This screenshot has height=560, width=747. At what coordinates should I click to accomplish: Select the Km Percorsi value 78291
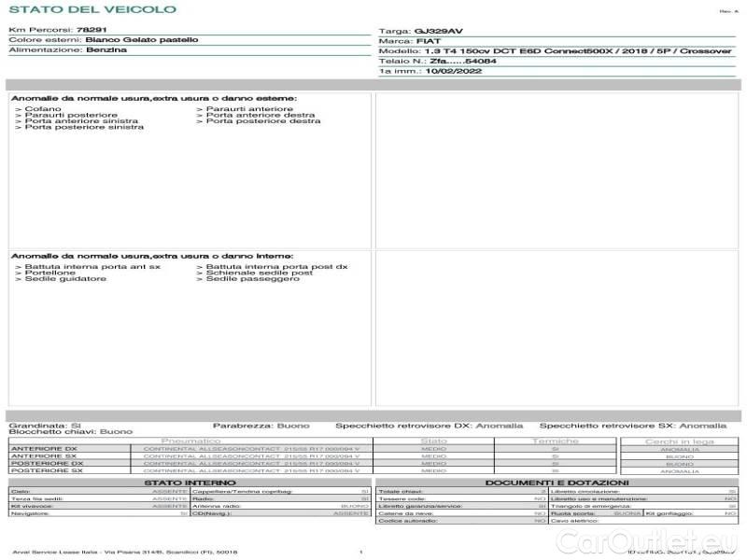click(91, 31)
